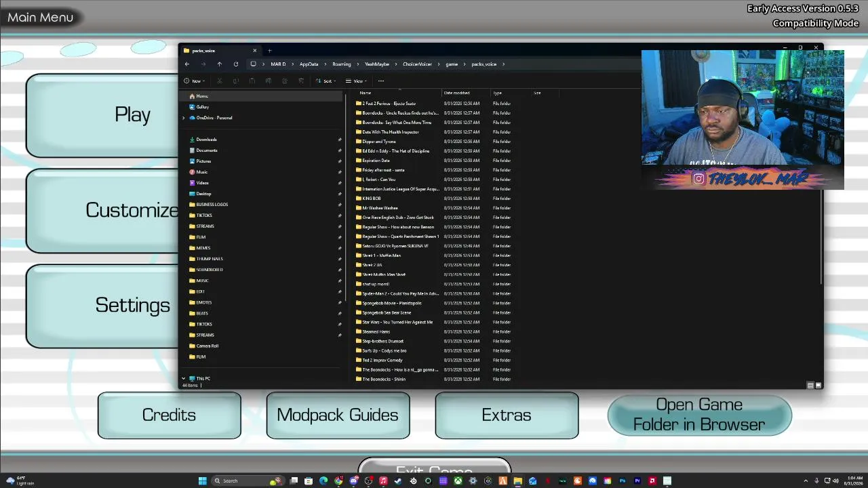Viewport: 868px width, 488px height.
Task: Expand the chevron after packs_voice in address bar
Action: (x=503, y=64)
